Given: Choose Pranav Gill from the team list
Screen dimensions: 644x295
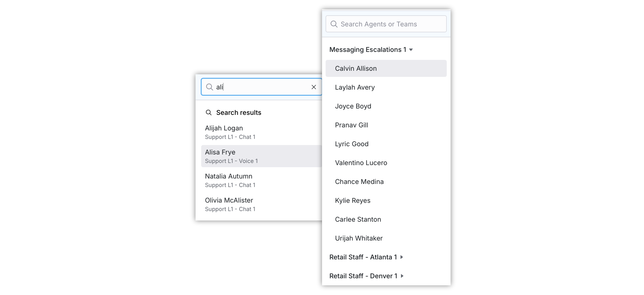Looking at the screenshot, I should tap(386, 125).
